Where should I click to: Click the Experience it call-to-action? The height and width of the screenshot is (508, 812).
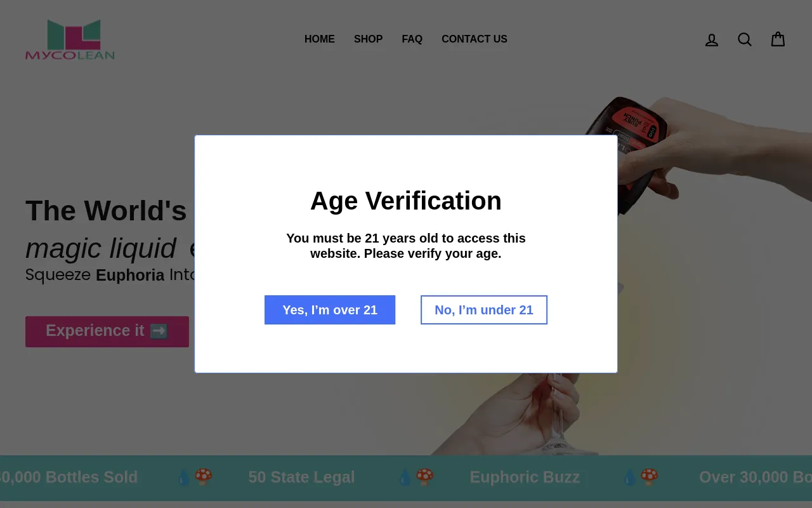click(x=107, y=331)
